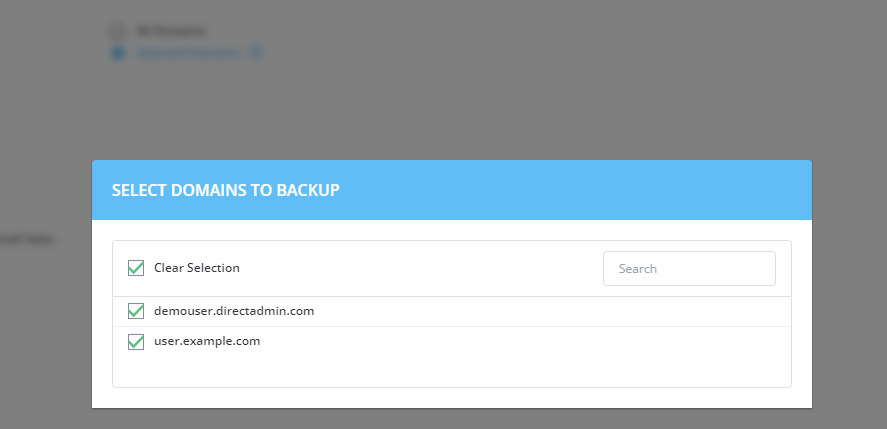Click the Select Domains to Backup title

[x=225, y=189]
